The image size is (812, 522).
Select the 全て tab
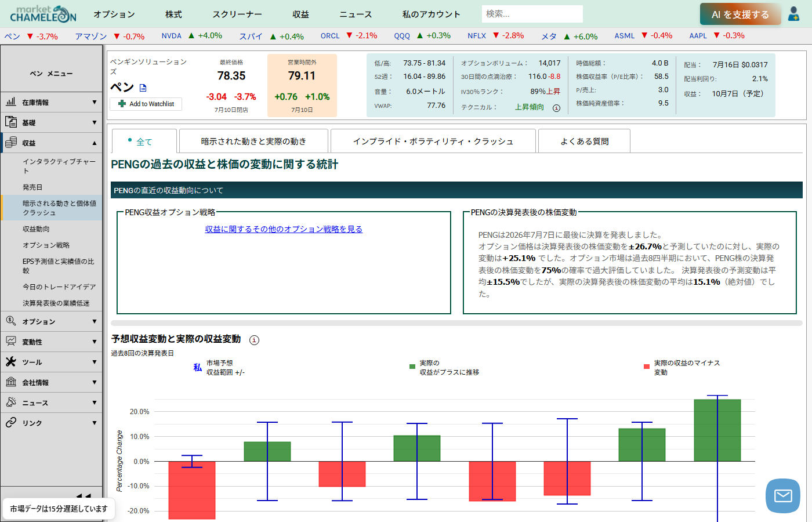point(144,142)
